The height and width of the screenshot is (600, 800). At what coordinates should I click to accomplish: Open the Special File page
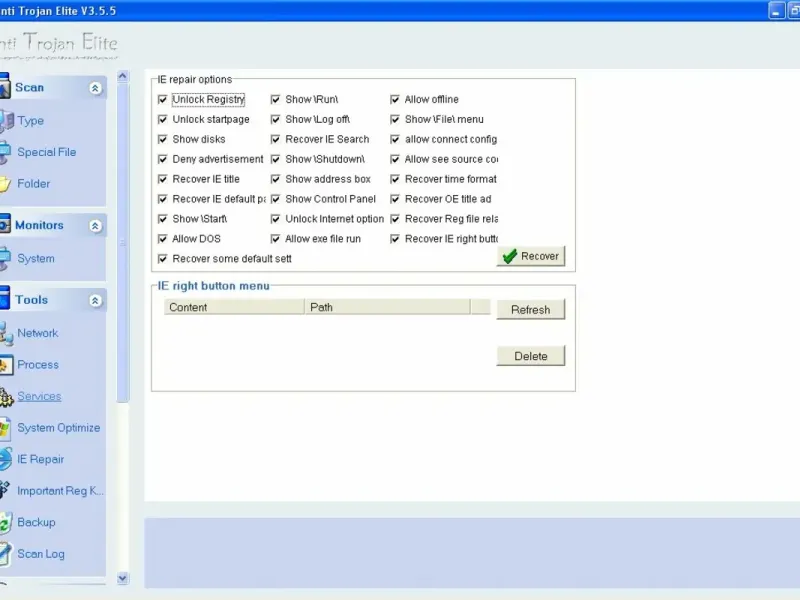click(x=46, y=152)
